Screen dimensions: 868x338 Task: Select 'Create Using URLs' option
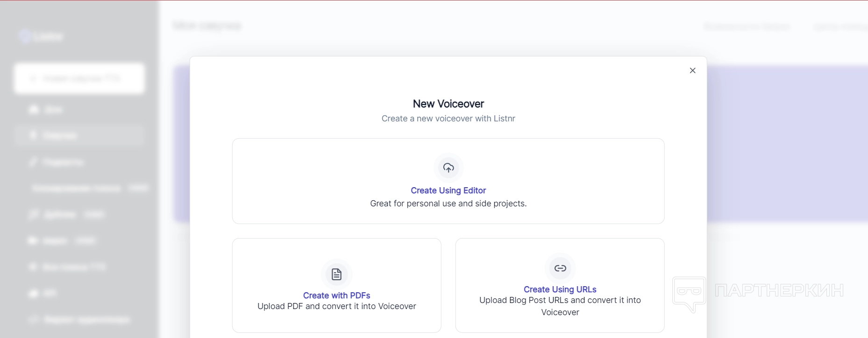(560, 289)
